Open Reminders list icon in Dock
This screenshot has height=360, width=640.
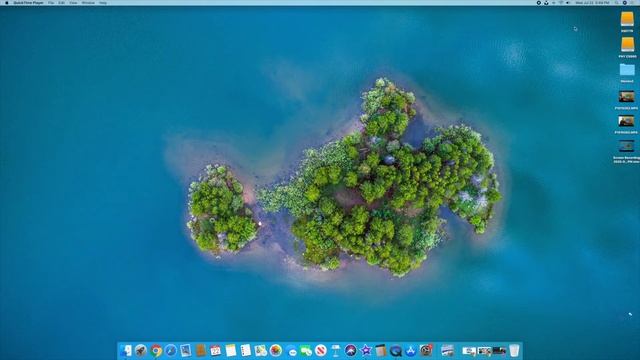pos(246,351)
